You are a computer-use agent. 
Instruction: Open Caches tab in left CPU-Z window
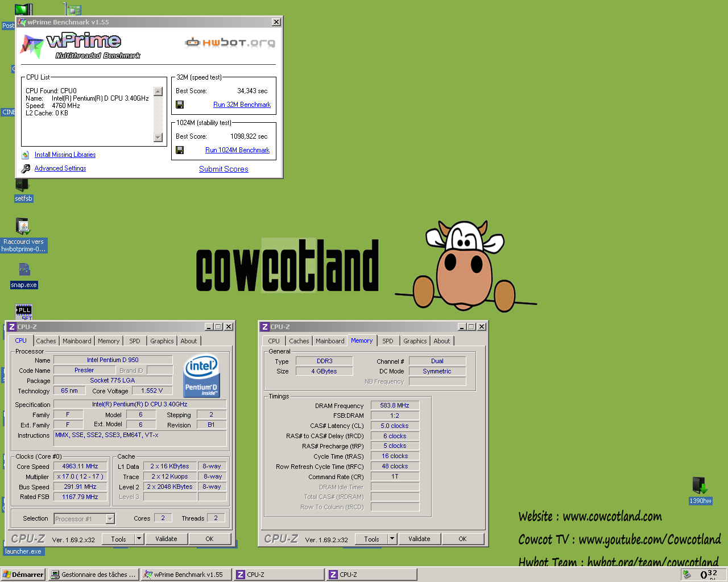pos(46,341)
